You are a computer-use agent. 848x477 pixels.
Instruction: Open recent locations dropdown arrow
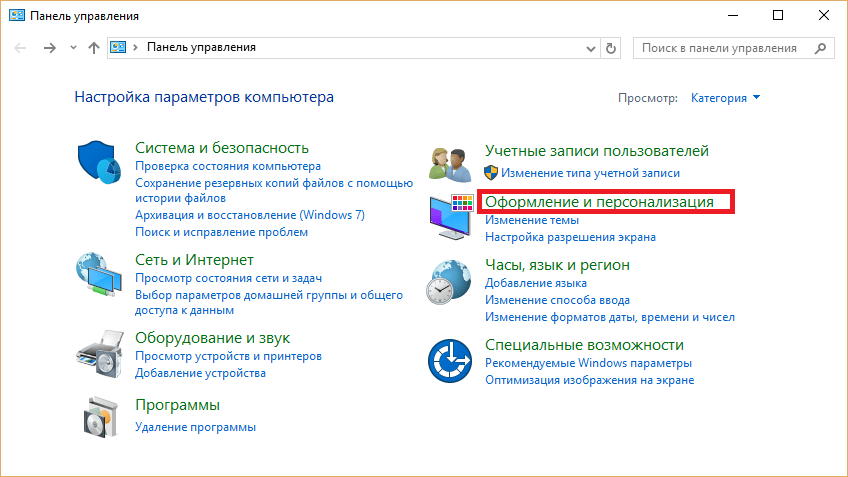(74, 48)
